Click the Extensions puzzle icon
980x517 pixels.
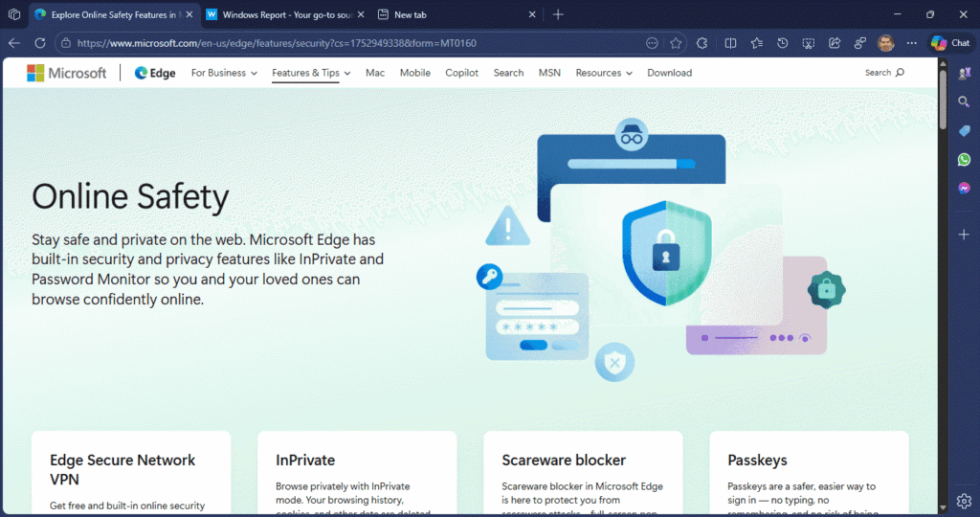click(x=702, y=43)
